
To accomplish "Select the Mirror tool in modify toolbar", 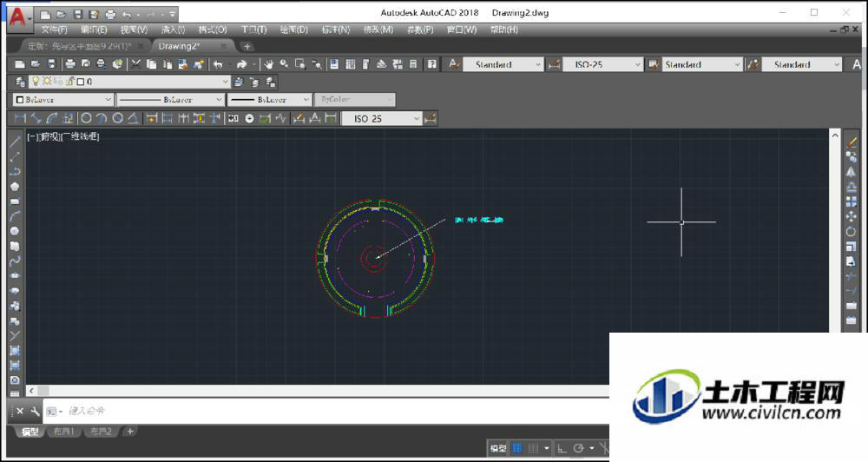I will point(852,172).
